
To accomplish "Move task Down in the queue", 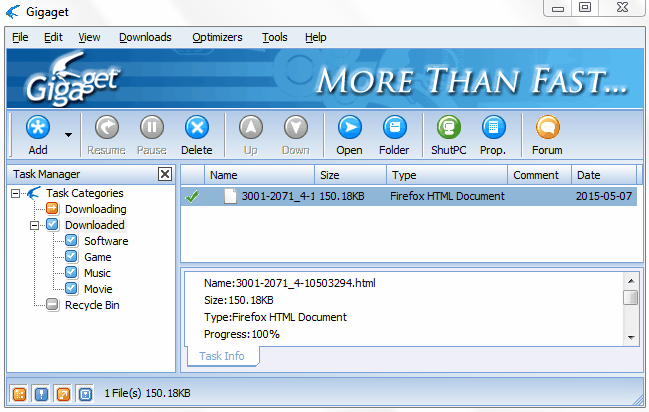I will click(x=296, y=135).
